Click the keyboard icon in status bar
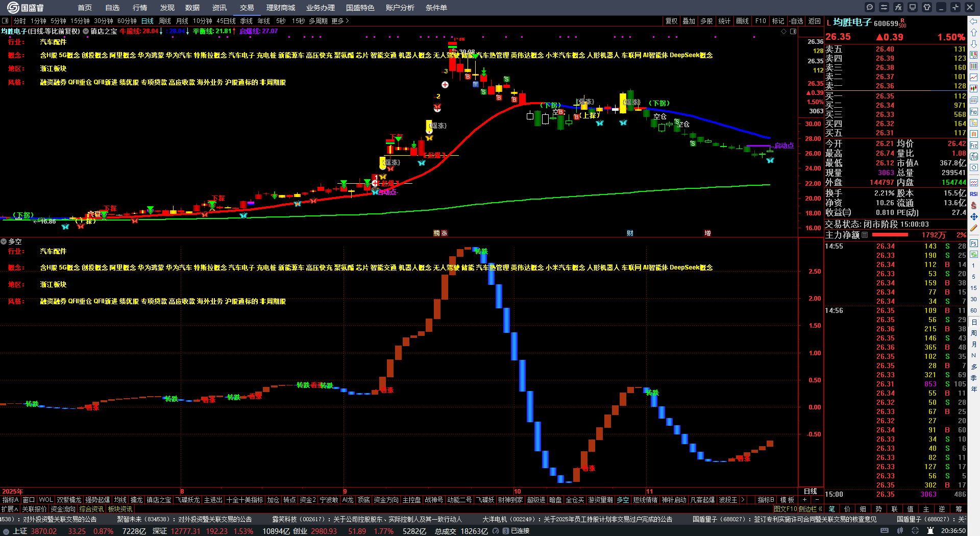The image size is (980, 536). point(885,531)
